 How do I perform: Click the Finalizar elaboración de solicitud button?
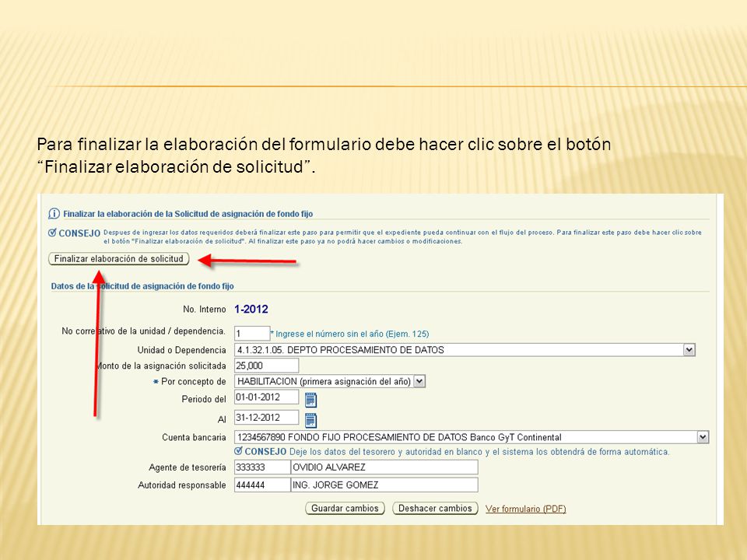(119, 258)
